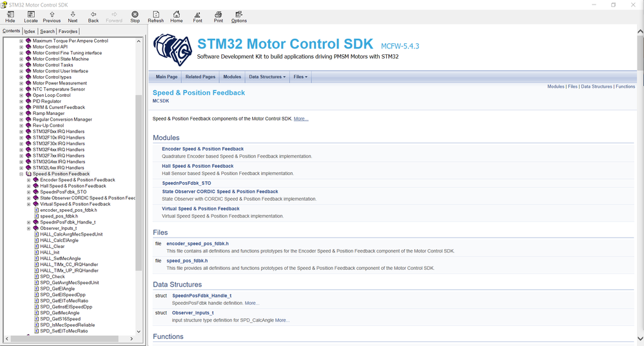
Task: Switch to the Contents tab
Action: pyautogui.click(x=11, y=31)
